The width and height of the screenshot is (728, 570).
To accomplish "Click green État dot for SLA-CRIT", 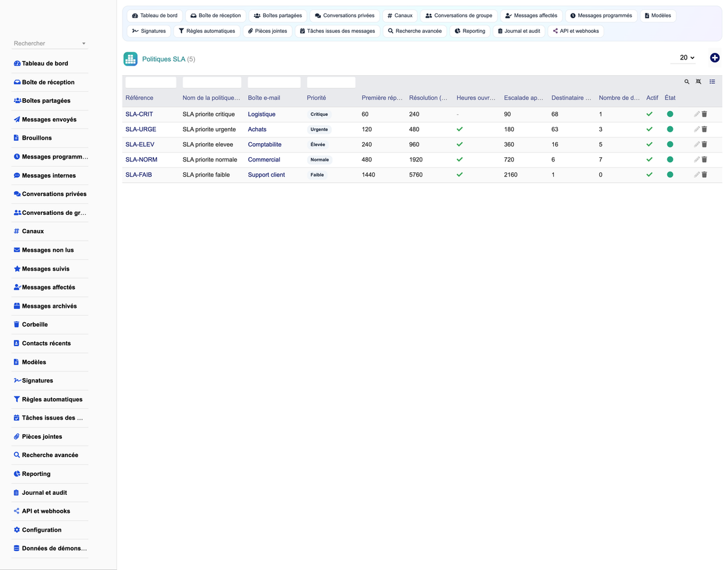I will 670,114.
